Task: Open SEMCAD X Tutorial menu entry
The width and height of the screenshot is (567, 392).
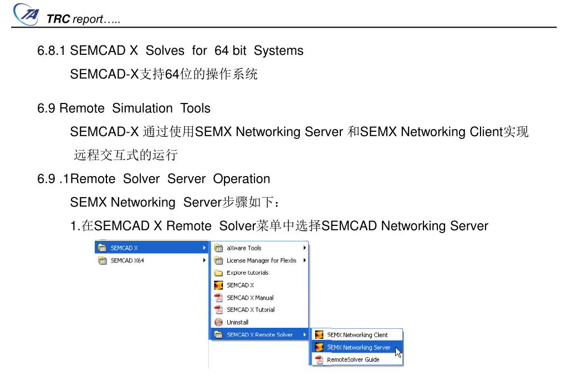Action: [259, 310]
